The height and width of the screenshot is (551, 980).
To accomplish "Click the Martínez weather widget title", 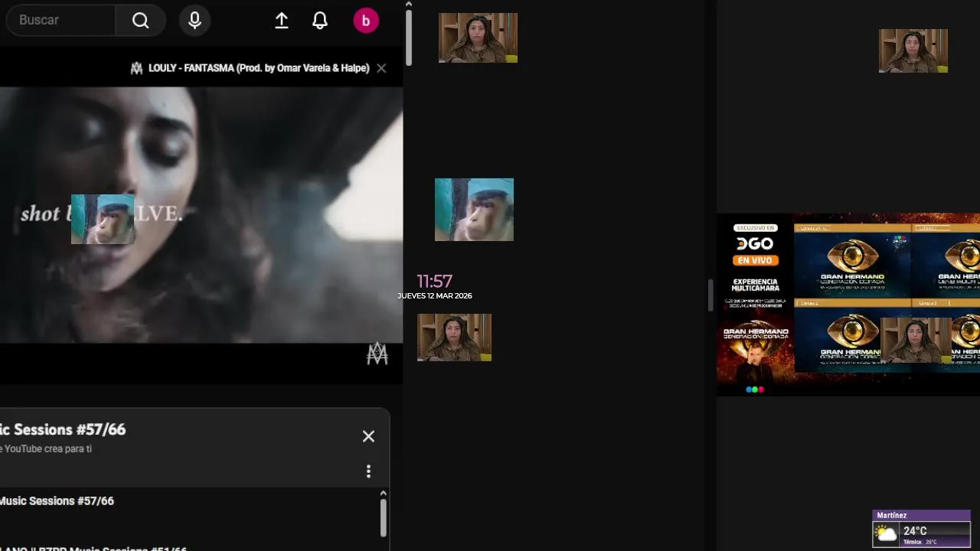I will click(892, 516).
